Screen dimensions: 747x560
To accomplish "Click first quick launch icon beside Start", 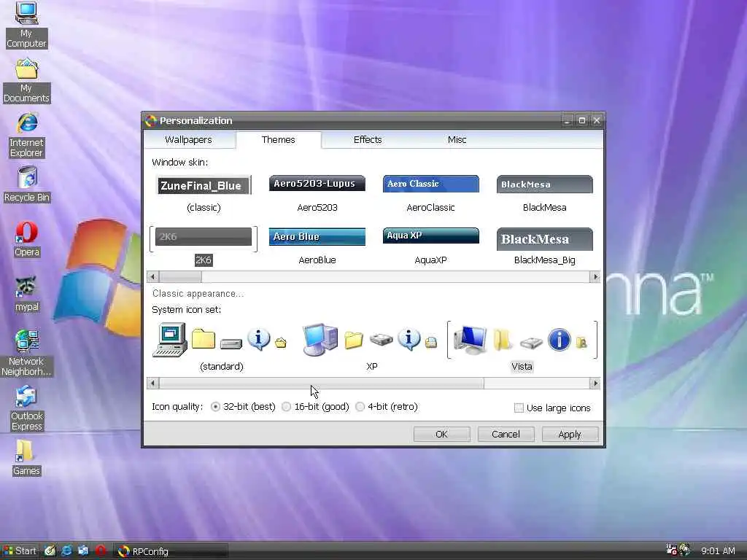I will [x=50, y=551].
